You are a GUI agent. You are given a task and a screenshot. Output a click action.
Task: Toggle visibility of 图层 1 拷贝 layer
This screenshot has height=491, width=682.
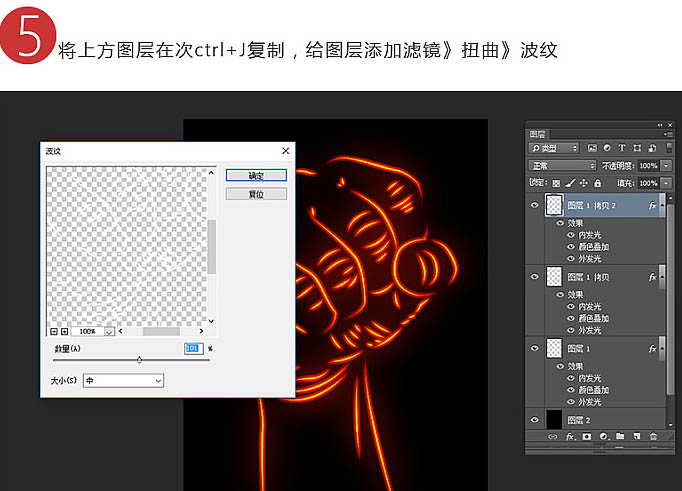[x=535, y=276]
